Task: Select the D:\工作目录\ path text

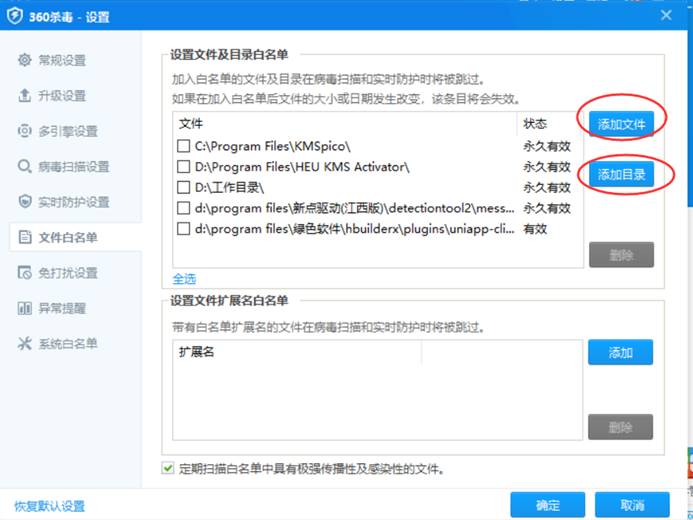Action: pyautogui.click(x=229, y=187)
